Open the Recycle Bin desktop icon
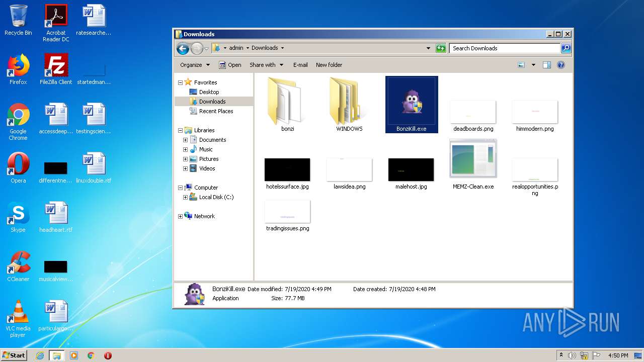This screenshot has height=362, width=644. pyautogui.click(x=18, y=20)
